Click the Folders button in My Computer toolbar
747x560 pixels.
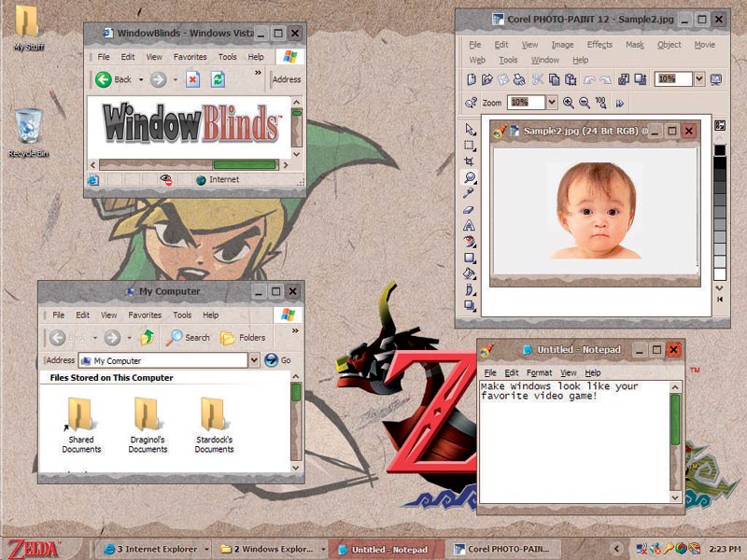pos(243,338)
